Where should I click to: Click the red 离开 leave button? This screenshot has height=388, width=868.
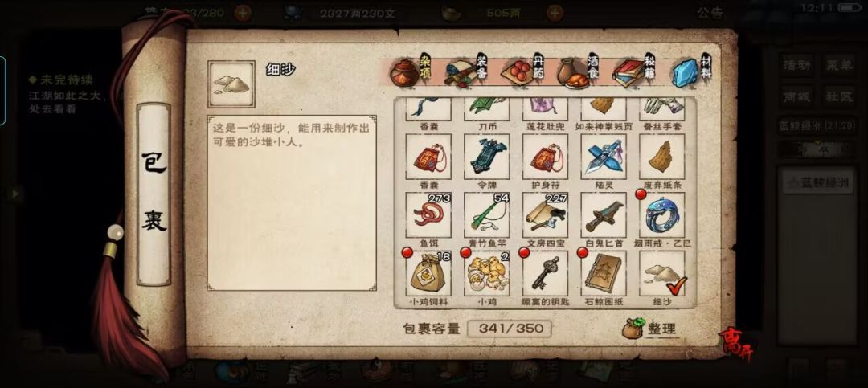point(735,343)
